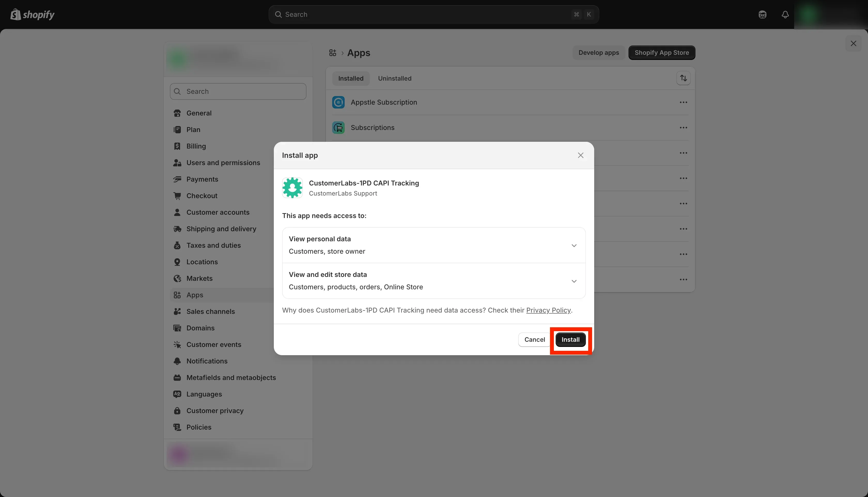The image size is (868, 497).
Task: Switch to the Uninstalled apps tab
Action: 394,79
